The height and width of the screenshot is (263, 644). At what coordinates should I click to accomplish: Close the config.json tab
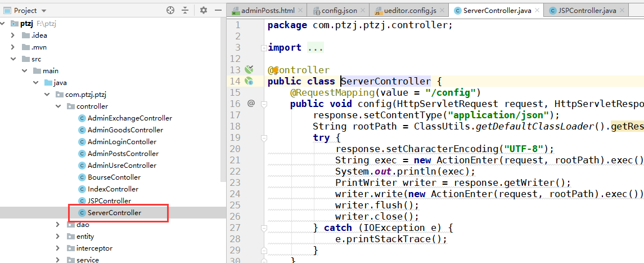pyautogui.click(x=363, y=11)
